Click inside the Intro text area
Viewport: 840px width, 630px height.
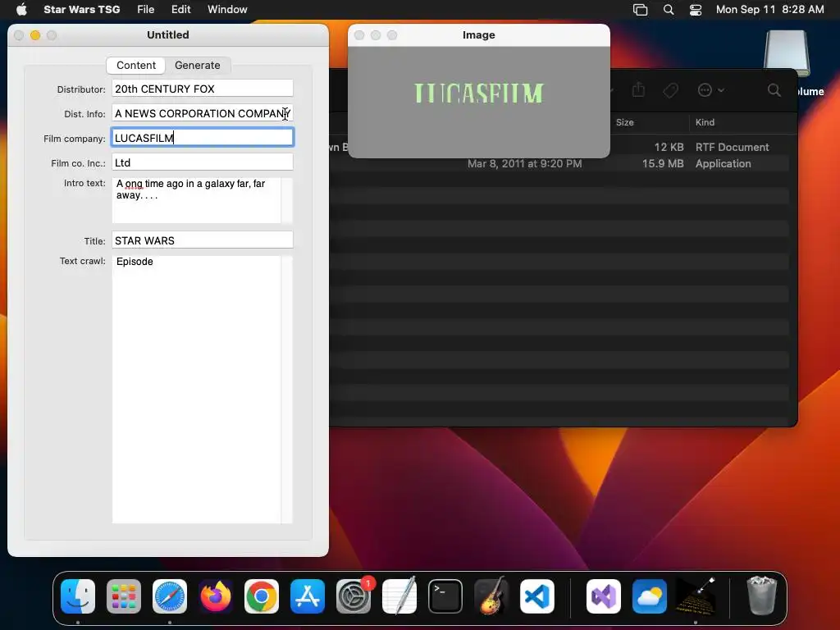click(196, 200)
